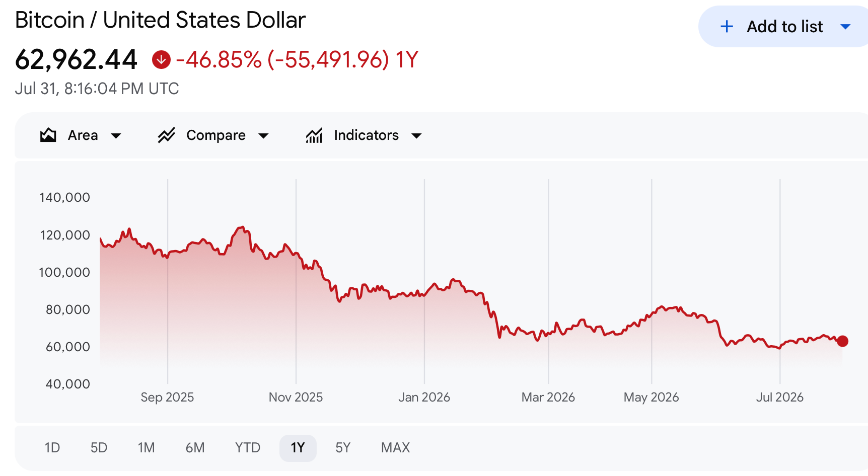Open the Add to list dropdown caret

[845, 27]
